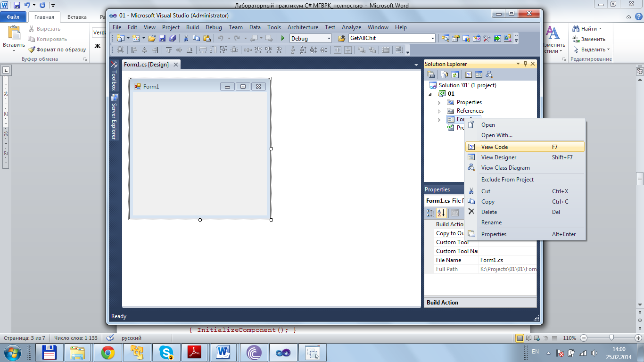Click the Cut scissors icon in Visual Studio toolbar
The height and width of the screenshot is (362, 644).
[186, 38]
